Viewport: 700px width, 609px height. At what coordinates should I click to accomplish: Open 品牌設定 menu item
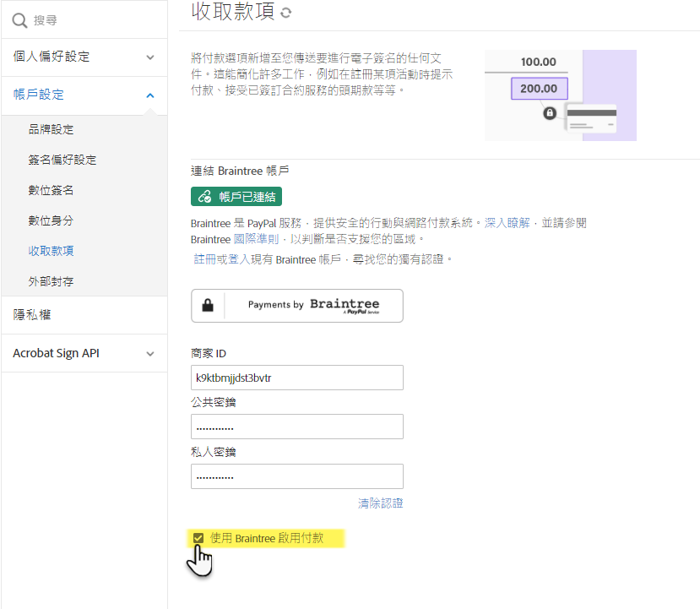[51, 129]
